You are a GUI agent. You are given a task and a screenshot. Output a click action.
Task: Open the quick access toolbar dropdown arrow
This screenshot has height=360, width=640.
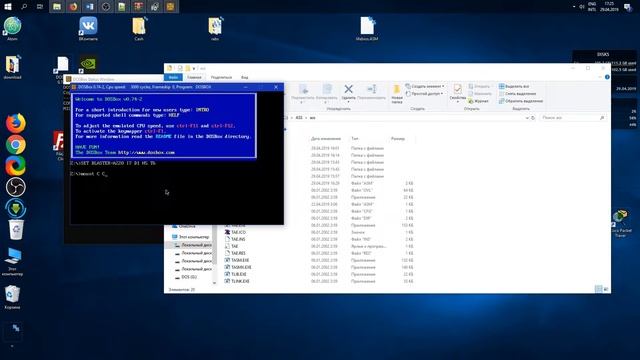[x=194, y=68]
